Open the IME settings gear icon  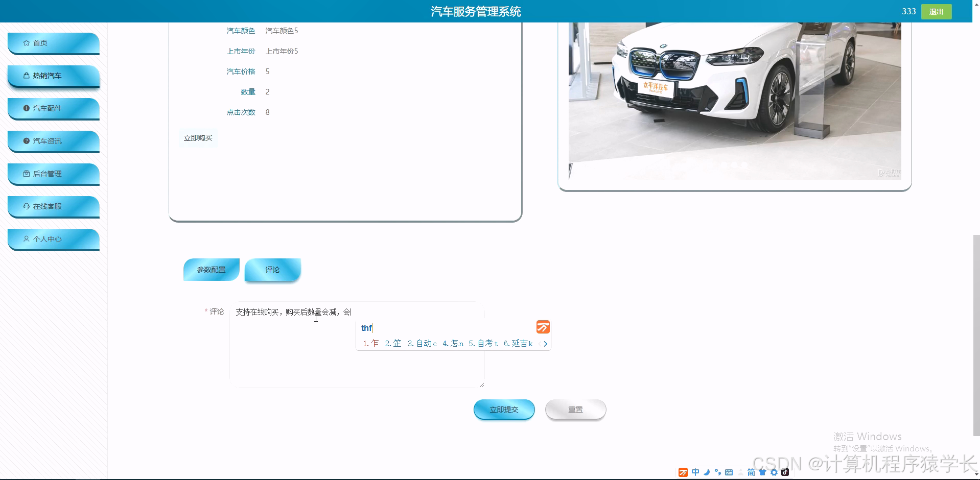click(774, 472)
